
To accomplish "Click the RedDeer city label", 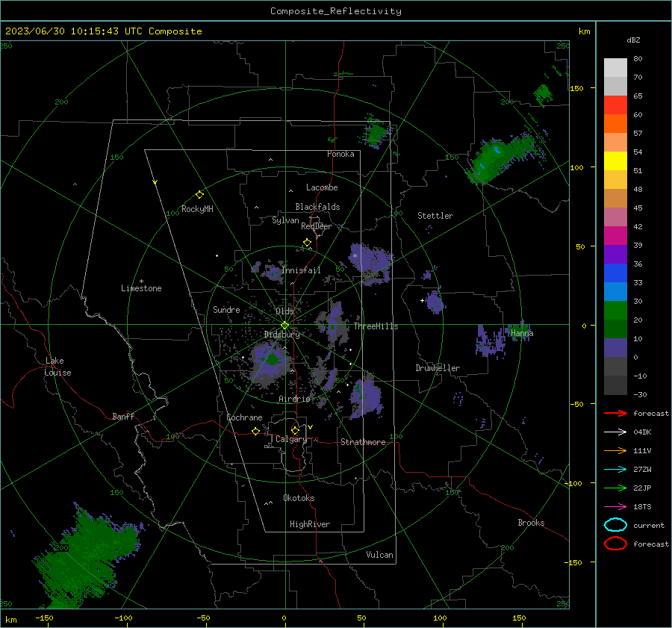I will click(317, 226).
